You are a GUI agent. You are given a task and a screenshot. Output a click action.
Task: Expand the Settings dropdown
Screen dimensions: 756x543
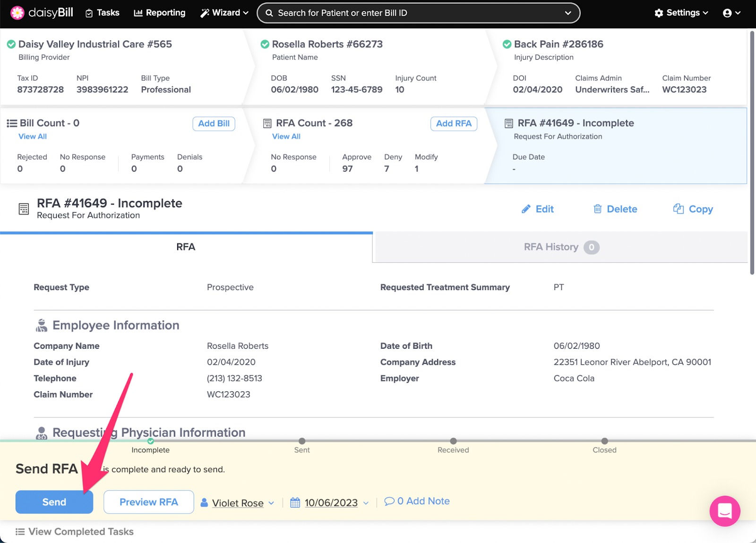681,13
